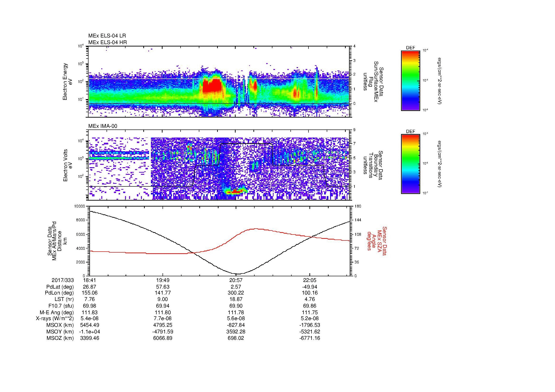Click the MSOY value -1.1e+04
This screenshot has height=392, width=555.
click(90, 332)
